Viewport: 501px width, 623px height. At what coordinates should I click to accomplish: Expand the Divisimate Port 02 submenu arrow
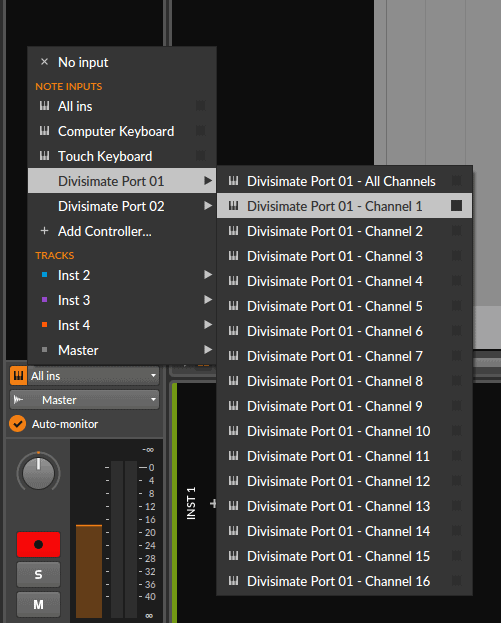tap(208, 206)
